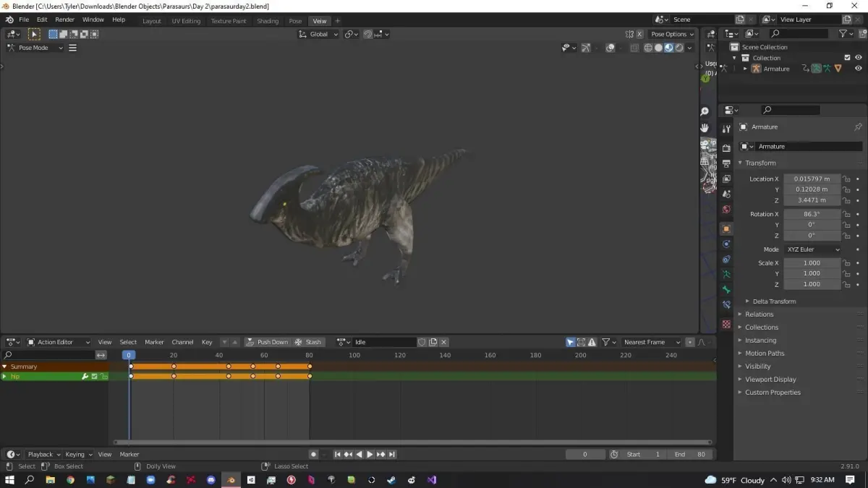Switch to the Shading workspace tab
Image resolution: width=868 pixels, height=488 pixels.
pyautogui.click(x=268, y=21)
